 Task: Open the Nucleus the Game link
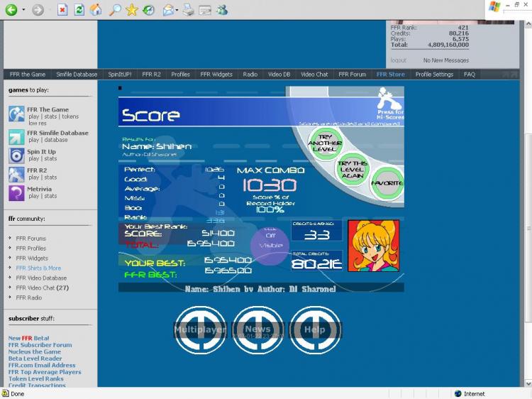coord(35,352)
